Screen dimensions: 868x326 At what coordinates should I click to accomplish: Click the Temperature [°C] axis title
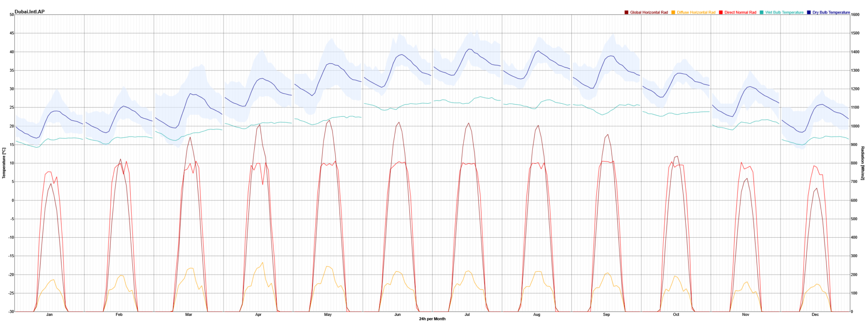coord(4,163)
